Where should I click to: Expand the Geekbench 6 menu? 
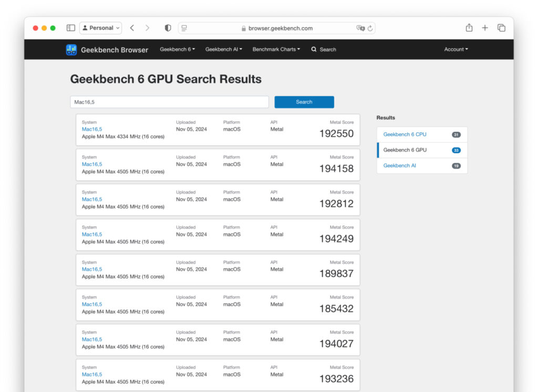pos(178,49)
